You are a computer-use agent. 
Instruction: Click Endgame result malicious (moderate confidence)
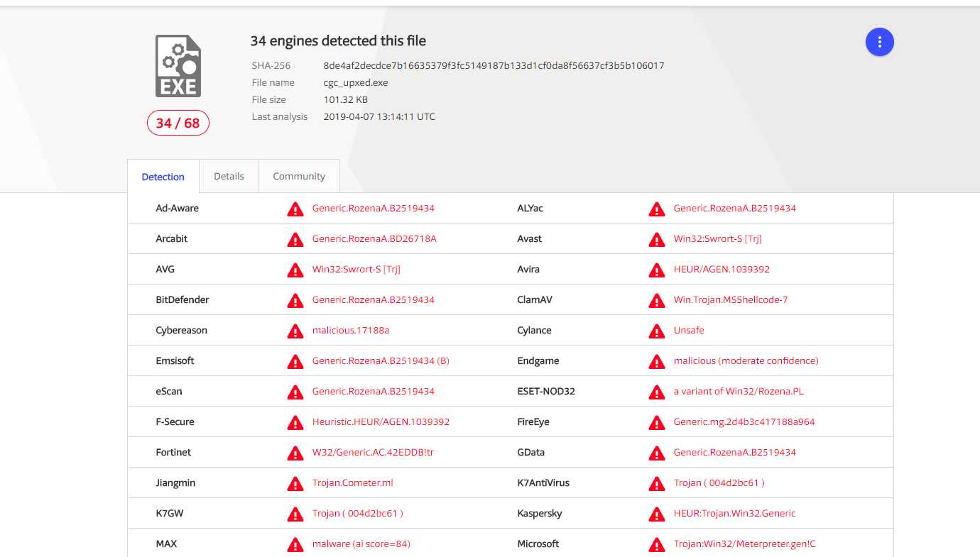click(x=746, y=360)
